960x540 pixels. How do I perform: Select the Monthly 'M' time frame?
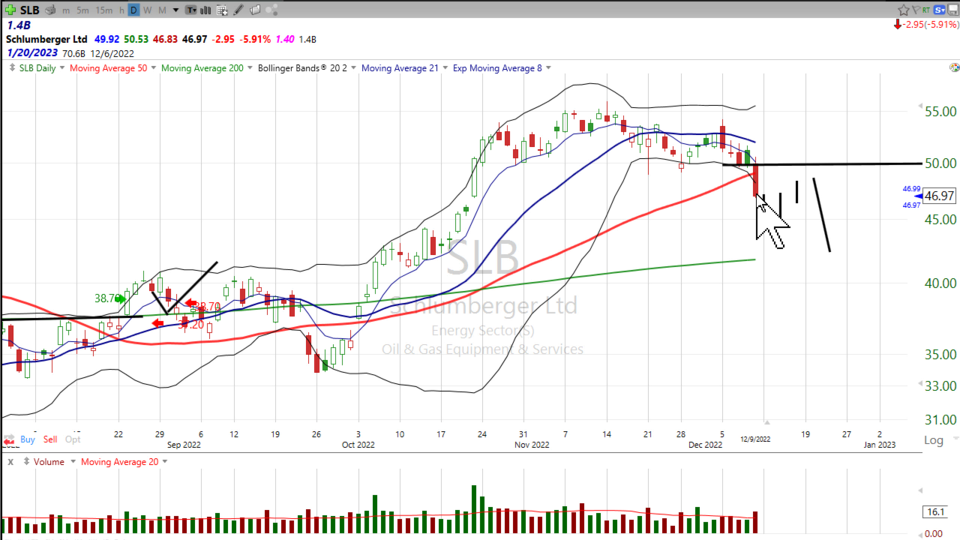click(x=162, y=10)
